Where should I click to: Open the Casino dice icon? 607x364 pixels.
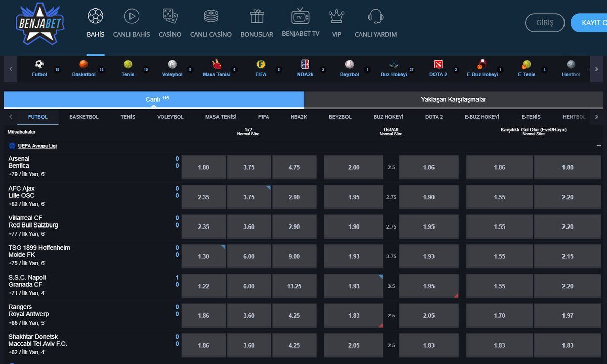[x=170, y=16]
